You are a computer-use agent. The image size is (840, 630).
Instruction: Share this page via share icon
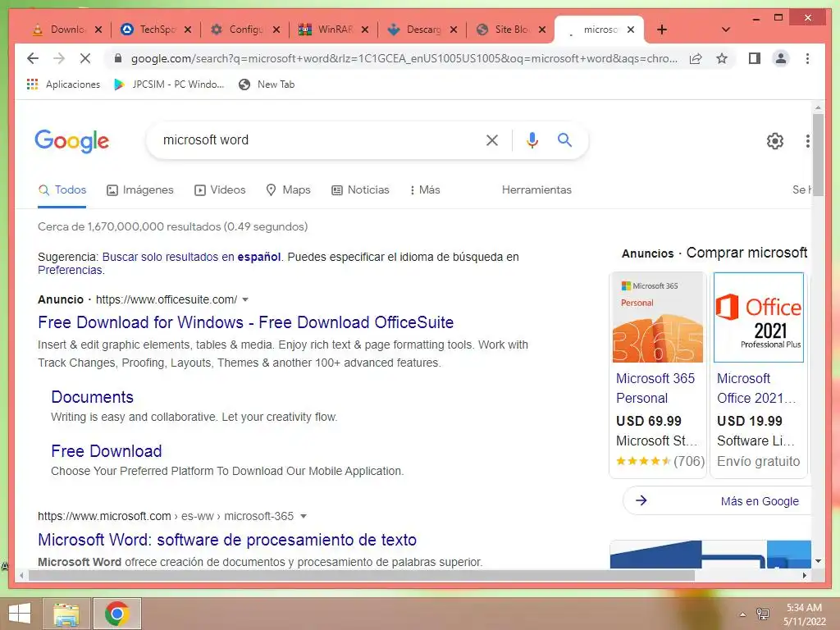[x=696, y=58]
